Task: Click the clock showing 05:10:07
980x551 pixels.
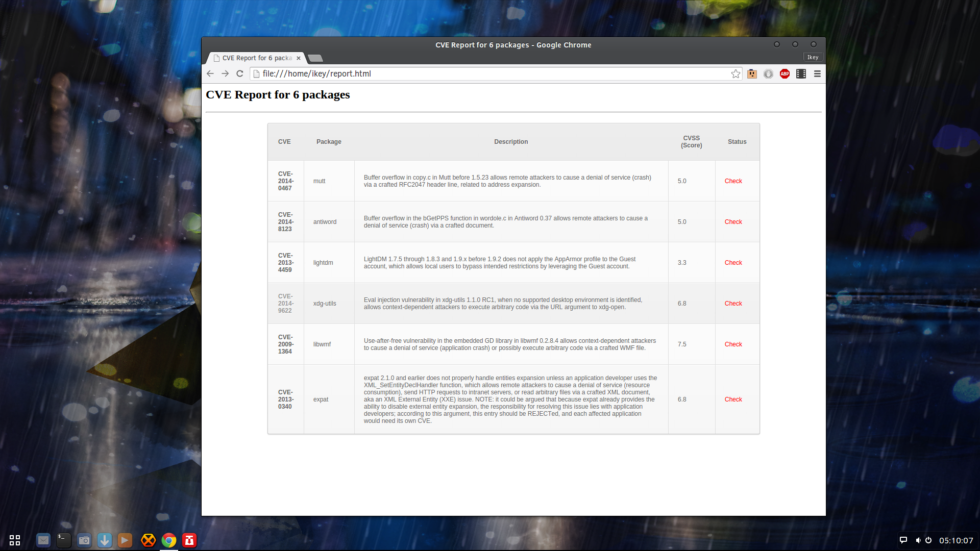Action: coord(956,540)
